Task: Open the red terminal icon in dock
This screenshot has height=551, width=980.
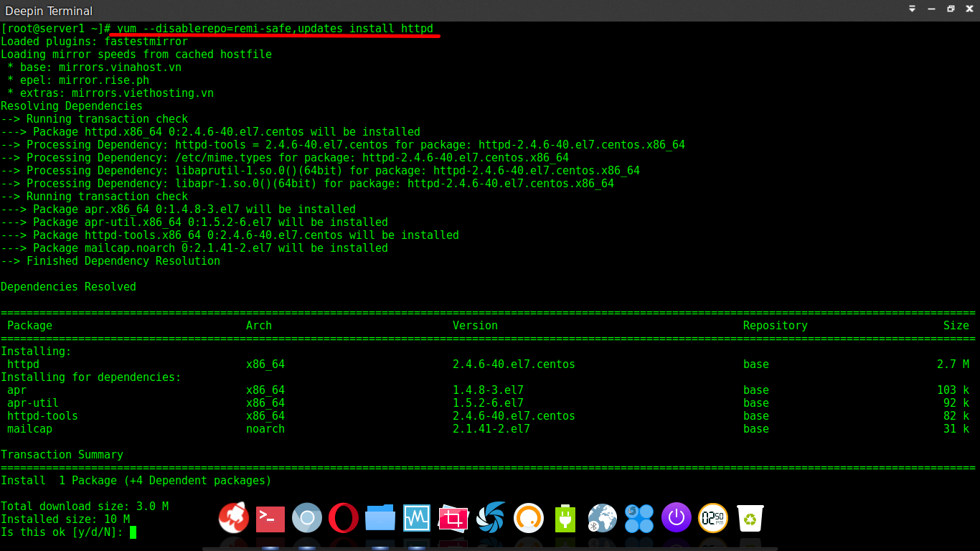Action: coord(270,518)
